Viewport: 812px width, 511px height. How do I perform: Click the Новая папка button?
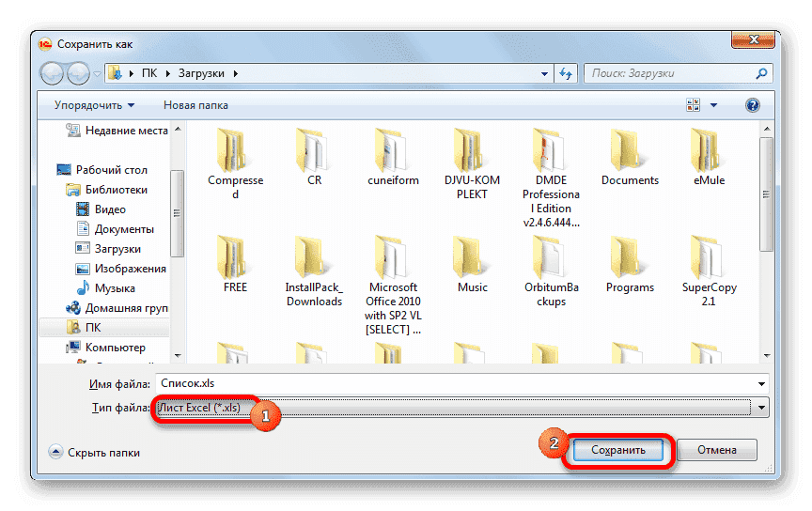195,105
